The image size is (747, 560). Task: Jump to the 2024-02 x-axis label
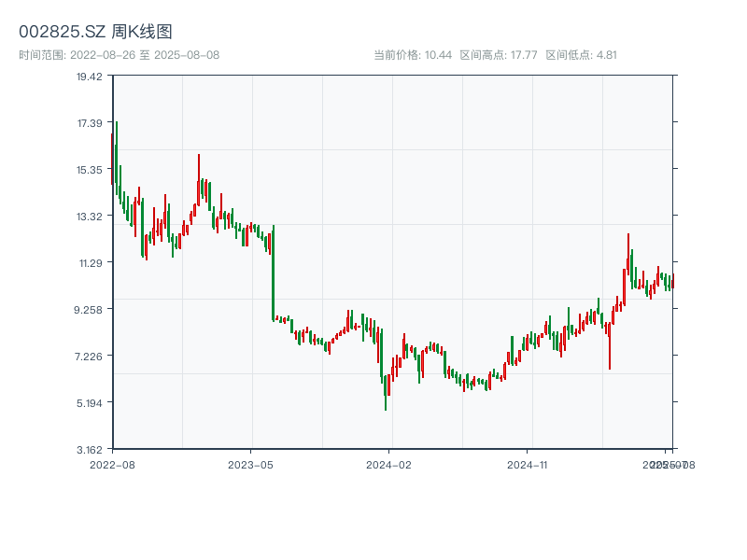(389, 464)
